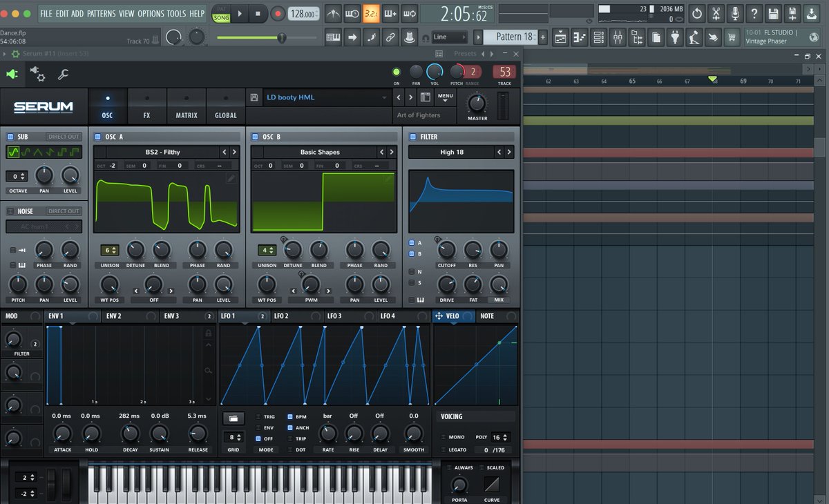Open the Channel rack icon

(599, 37)
